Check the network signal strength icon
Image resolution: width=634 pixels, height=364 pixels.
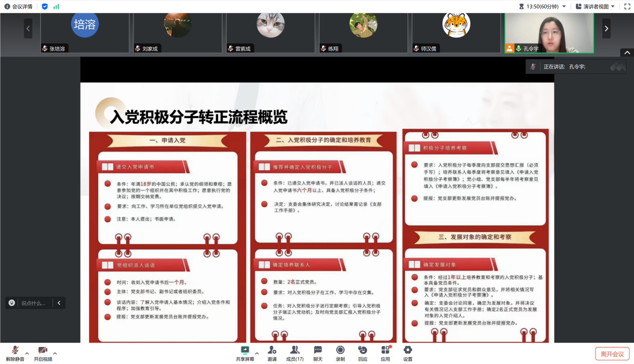coord(56,6)
